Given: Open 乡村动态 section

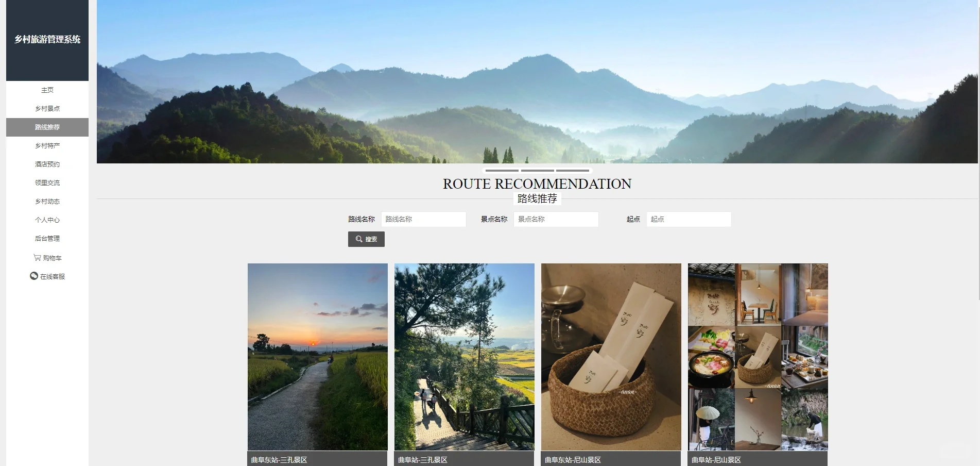Looking at the screenshot, I should pos(47,202).
